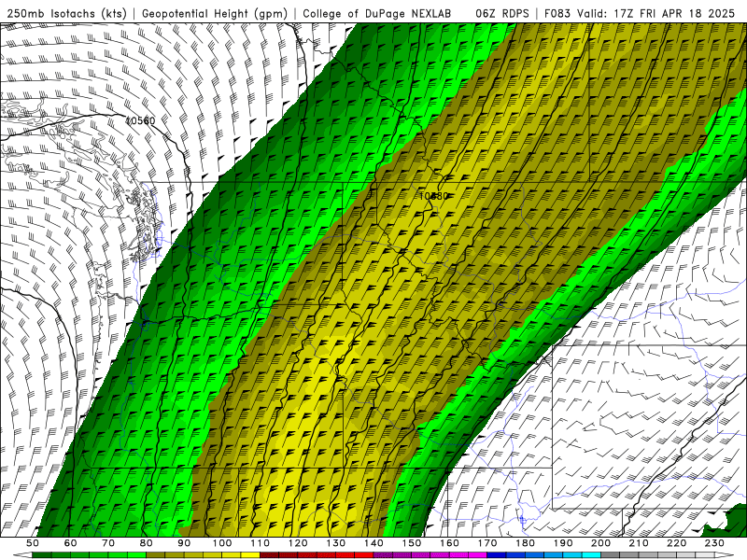Click the 160 kt legend label
The width and height of the screenshot is (747, 560).
click(x=449, y=543)
